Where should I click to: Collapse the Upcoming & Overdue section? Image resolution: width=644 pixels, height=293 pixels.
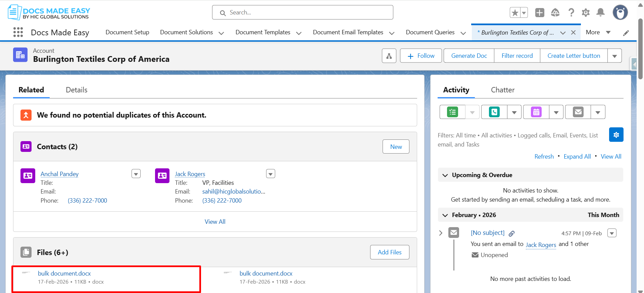point(445,175)
